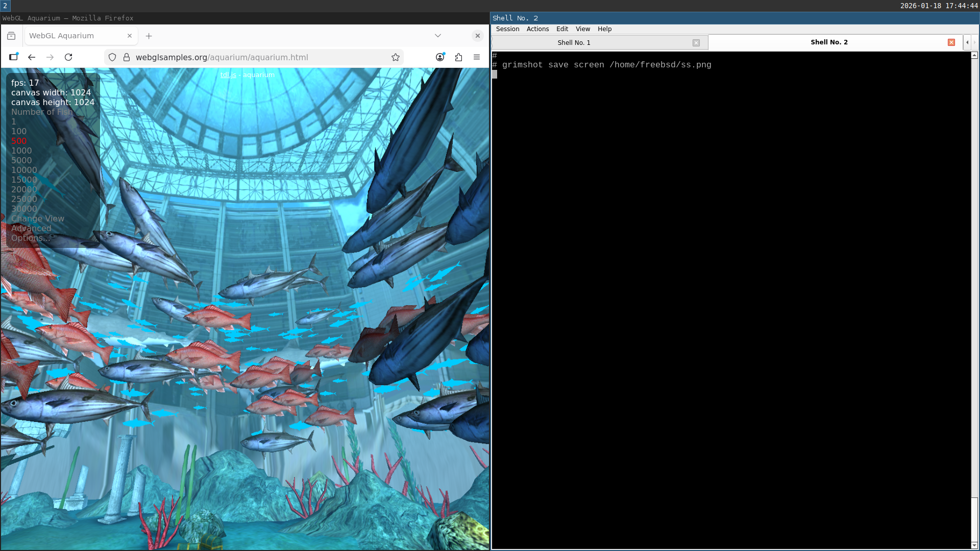Viewport: 980px width, 551px height.
Task: Switch to Shell No. 1 tab
Action: 574,42
